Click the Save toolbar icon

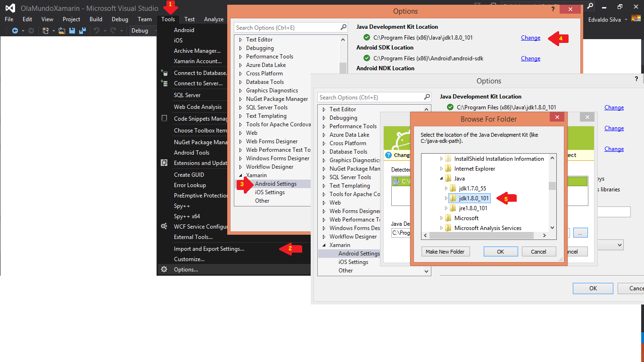pos(72,31)
